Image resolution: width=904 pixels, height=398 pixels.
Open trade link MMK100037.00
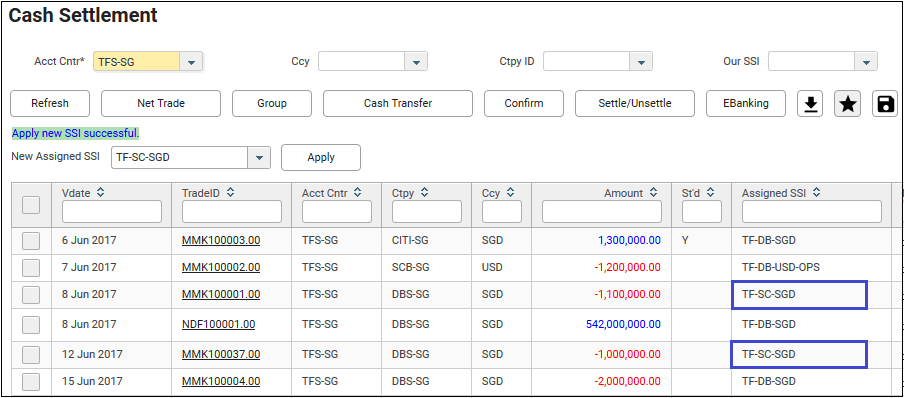coord(221,354)
